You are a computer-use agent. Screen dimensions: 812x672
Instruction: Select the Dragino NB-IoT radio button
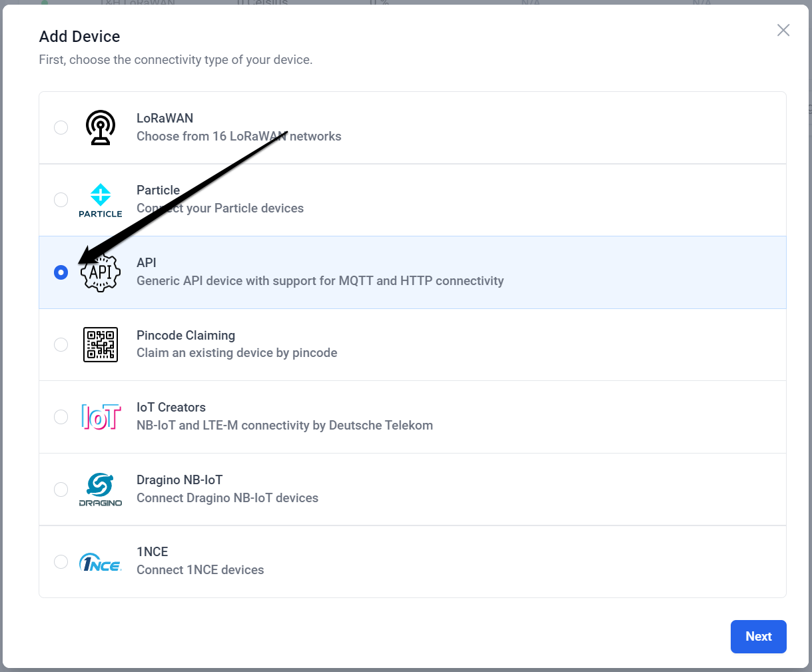pos(61,489)
